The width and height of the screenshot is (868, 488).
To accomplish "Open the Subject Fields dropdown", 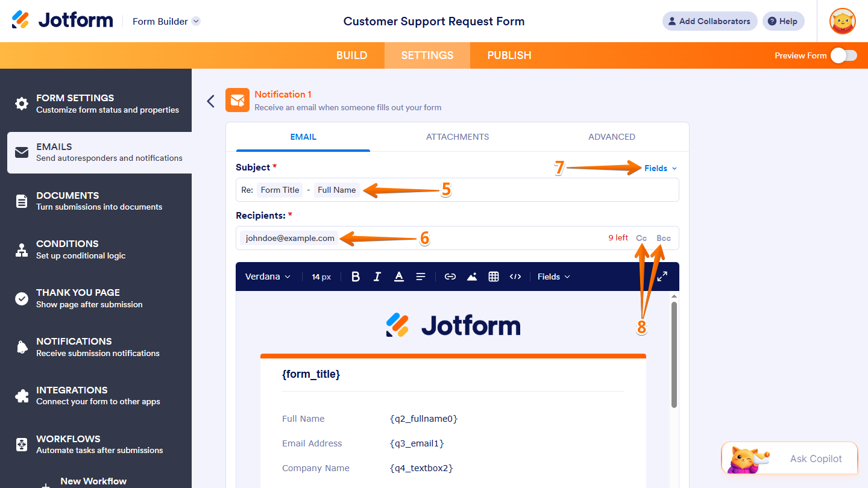I will pyautogui.click(x=661, y=168).
